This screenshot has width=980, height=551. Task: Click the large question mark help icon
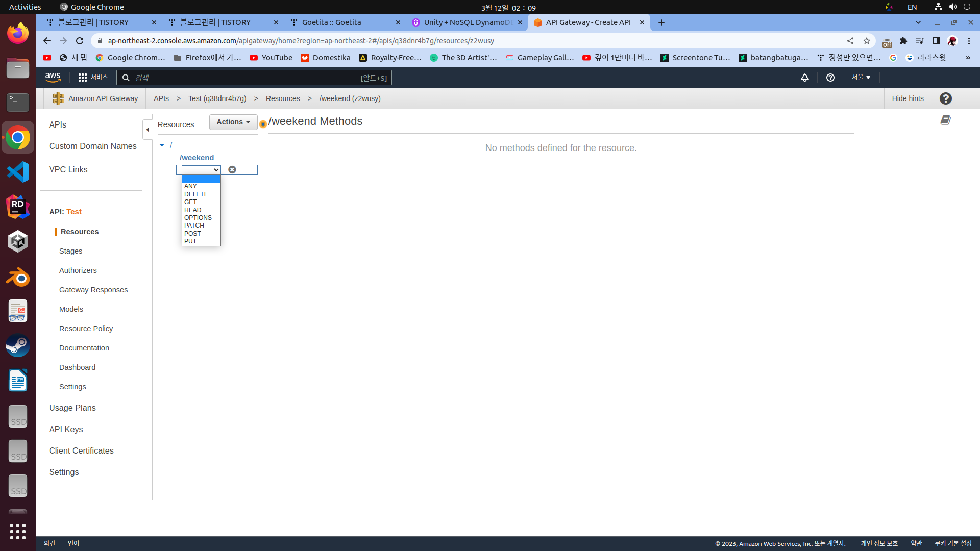click(946, 98)
